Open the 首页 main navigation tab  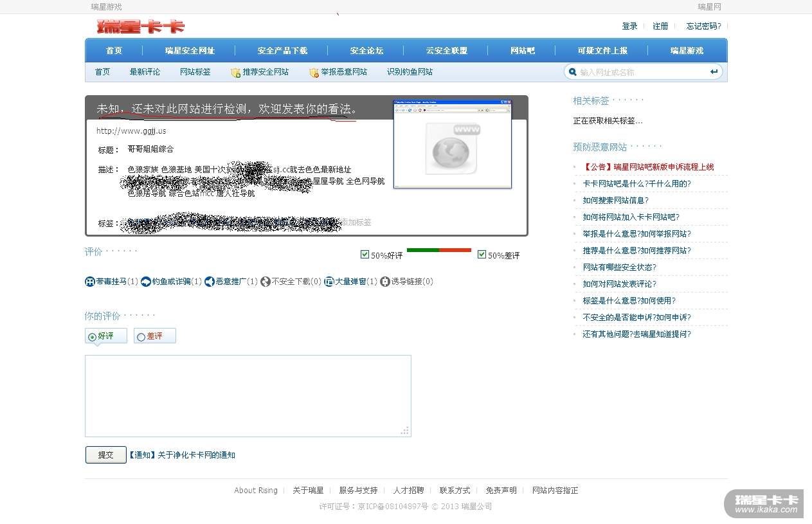pos(114,51)
